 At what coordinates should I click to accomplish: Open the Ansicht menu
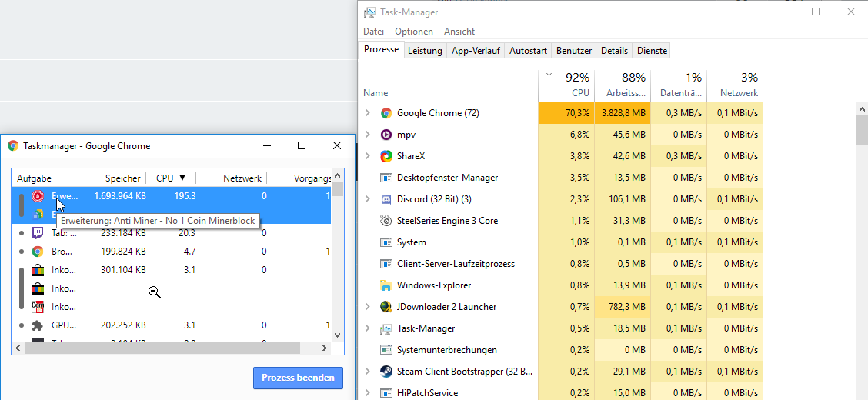[459, 32]
